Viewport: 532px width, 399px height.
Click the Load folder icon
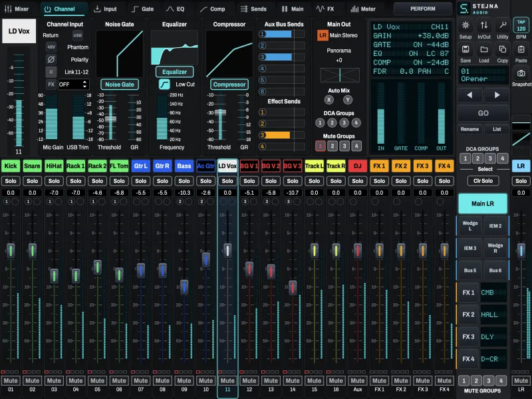[484, 49]
